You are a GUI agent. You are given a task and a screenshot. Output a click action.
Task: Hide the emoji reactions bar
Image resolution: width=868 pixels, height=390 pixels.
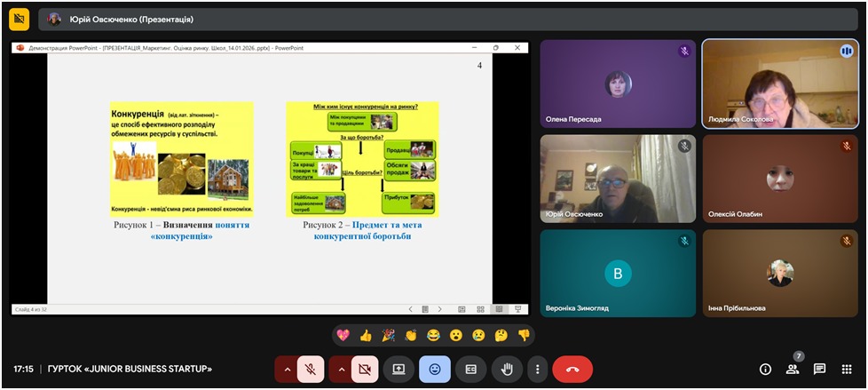click(x=435, y=369)
